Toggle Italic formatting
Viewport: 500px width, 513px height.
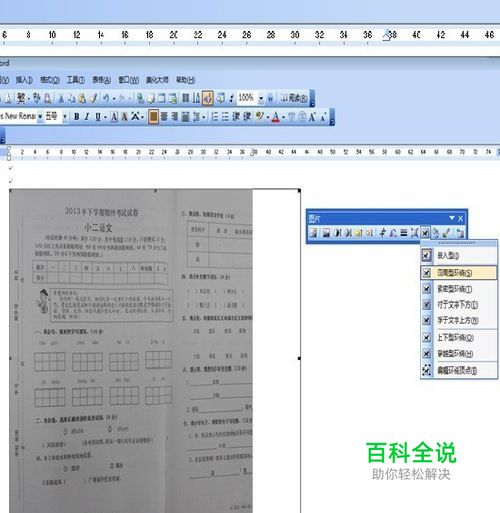click(87, 117)
